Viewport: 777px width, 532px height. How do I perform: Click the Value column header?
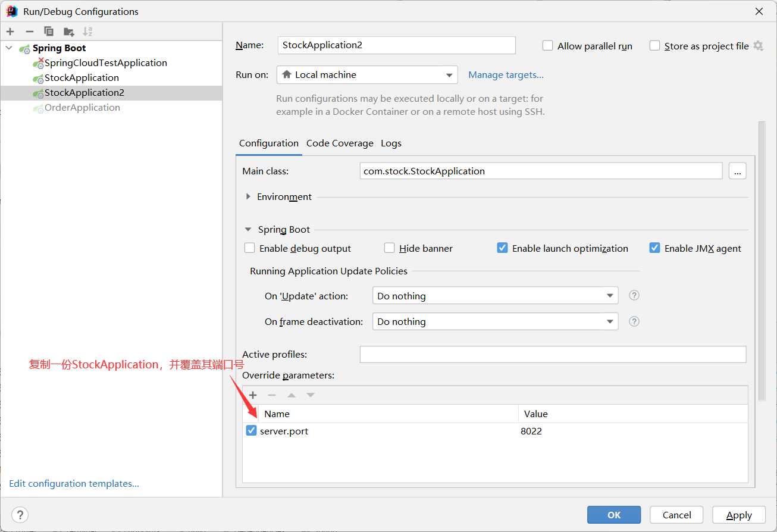633,414
